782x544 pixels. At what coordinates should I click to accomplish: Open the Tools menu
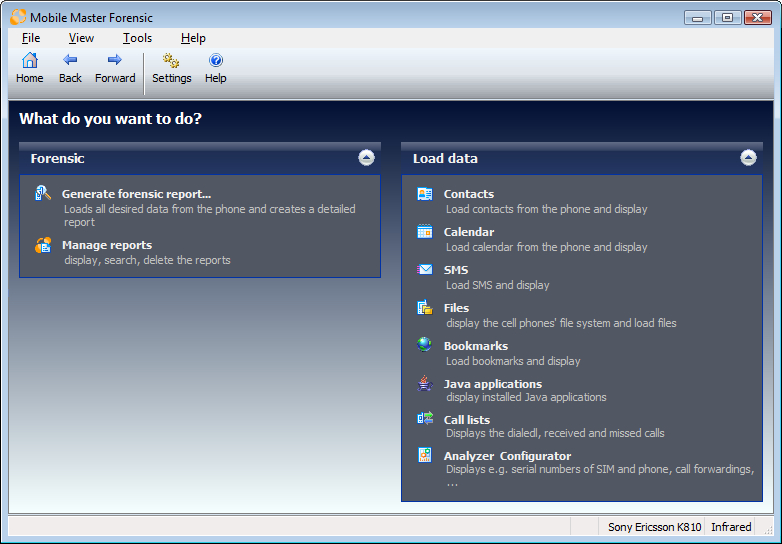(137, 38)
